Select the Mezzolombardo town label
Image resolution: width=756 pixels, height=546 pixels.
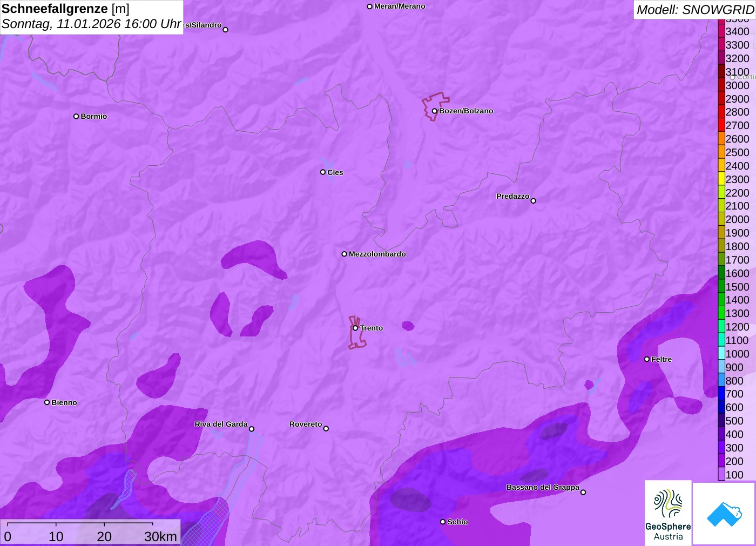point(377,254)
